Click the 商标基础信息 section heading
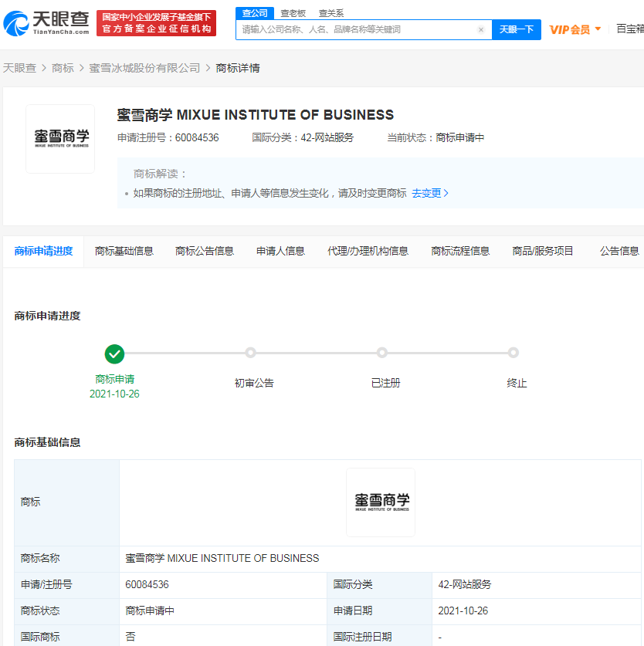This screenshot has height=646, width=644. pos(47,442)
